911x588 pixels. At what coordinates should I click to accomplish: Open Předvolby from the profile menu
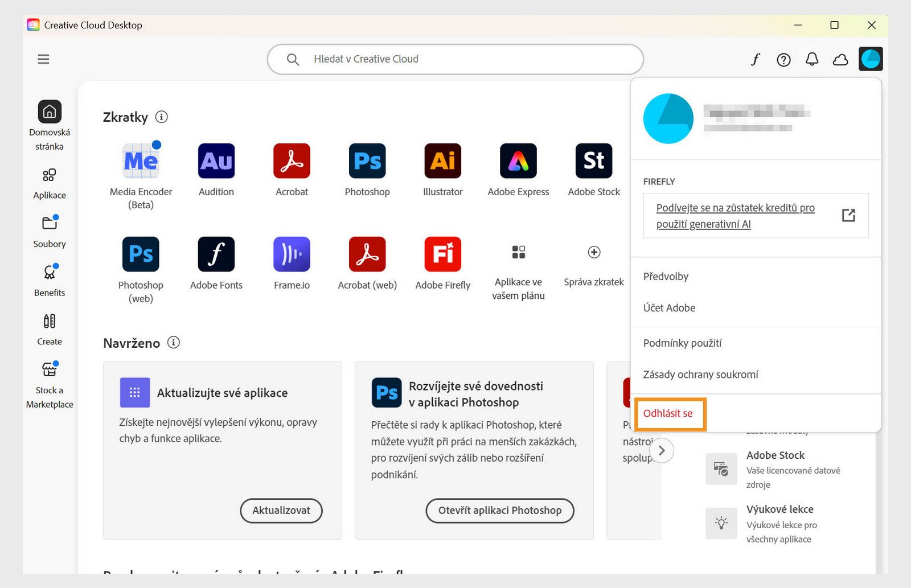point(666,277)
